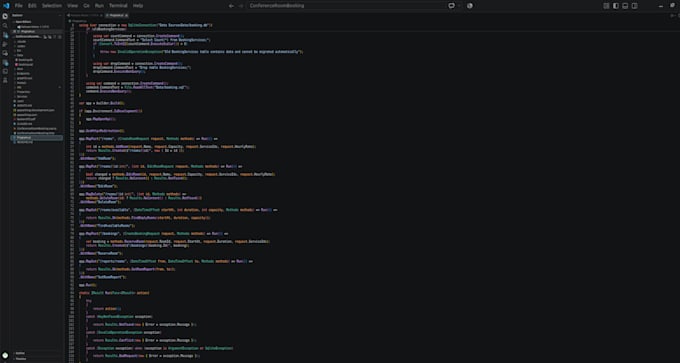Open the Terminal menu

(x=118, y=6)
